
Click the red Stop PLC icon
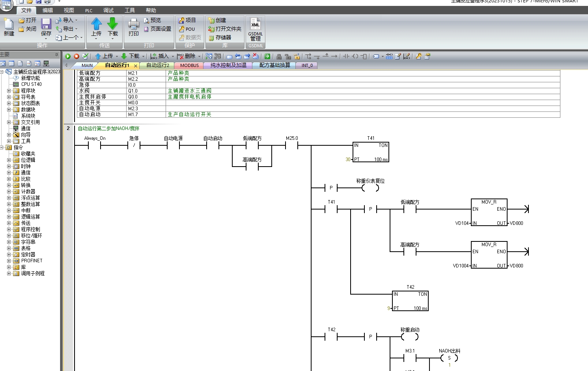point(77,56)
